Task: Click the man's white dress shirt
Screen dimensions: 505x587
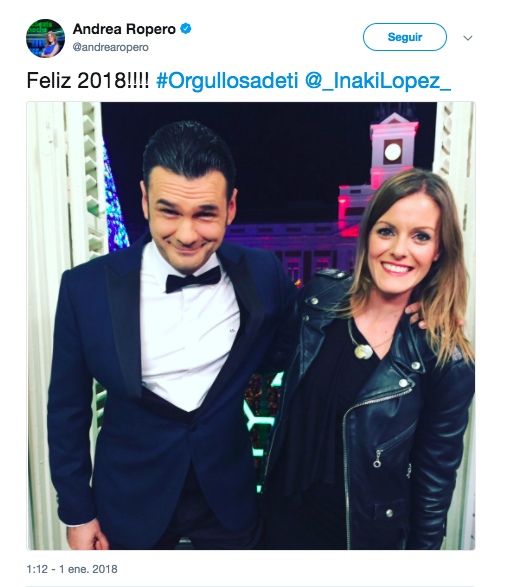Action: pyautogui.click(x=189, y=337)
